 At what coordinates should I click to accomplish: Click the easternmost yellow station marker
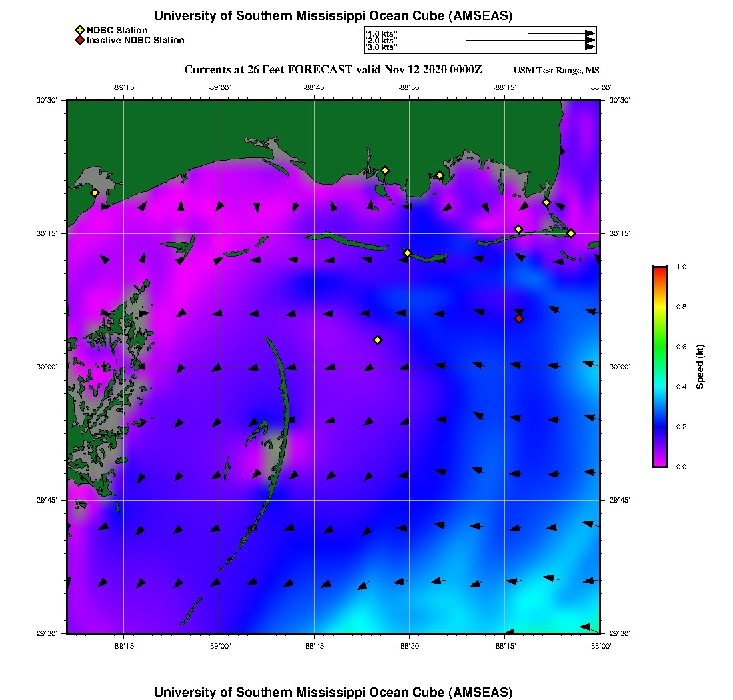coord(571,233)
